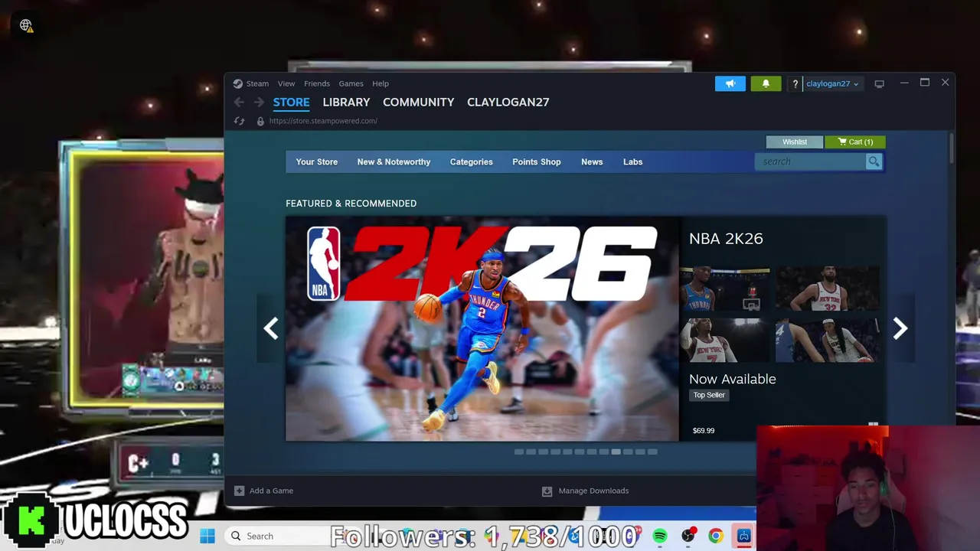Expand Categories menu
This screenshot has width=980, height=551.
tap(471, 161)
